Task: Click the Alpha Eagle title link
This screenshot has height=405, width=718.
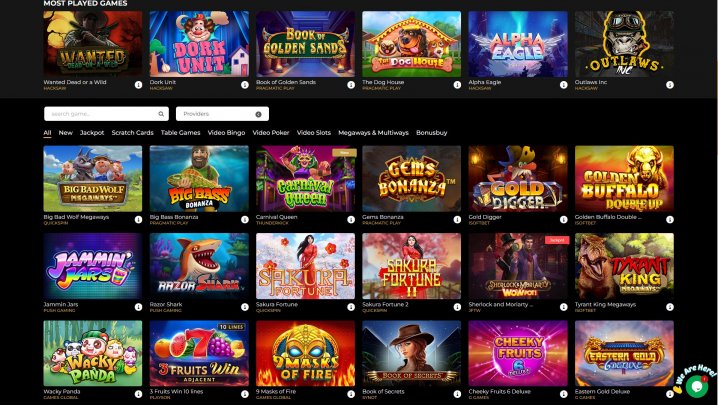Action: click(484, 82)
